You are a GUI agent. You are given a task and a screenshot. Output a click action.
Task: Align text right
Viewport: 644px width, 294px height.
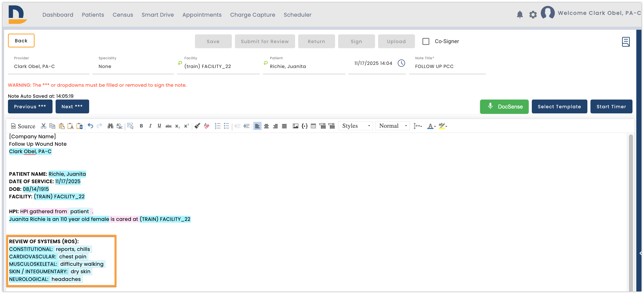pos(275,126)
